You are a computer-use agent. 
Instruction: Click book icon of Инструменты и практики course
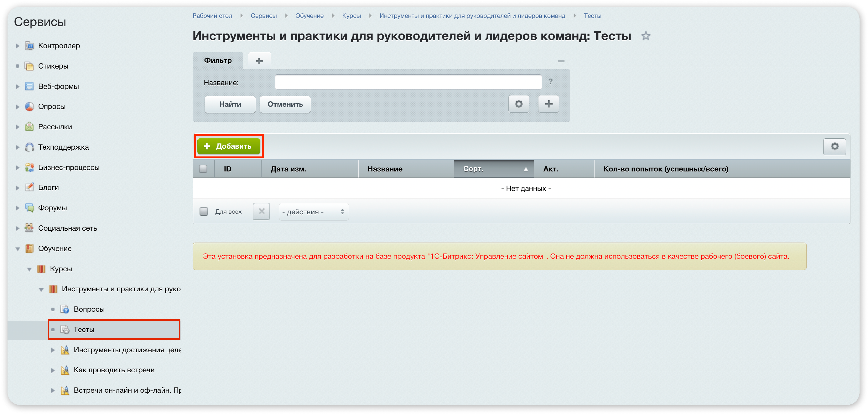[53, 289]
